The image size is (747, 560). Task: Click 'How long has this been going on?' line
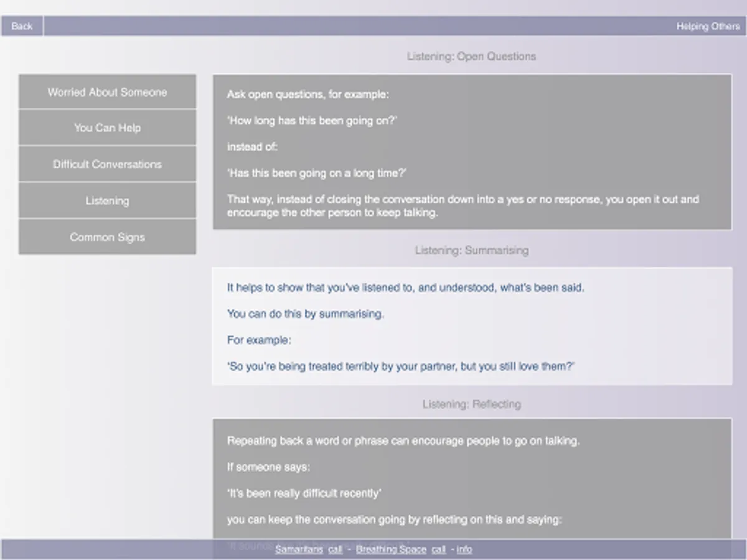coord(312,121)
